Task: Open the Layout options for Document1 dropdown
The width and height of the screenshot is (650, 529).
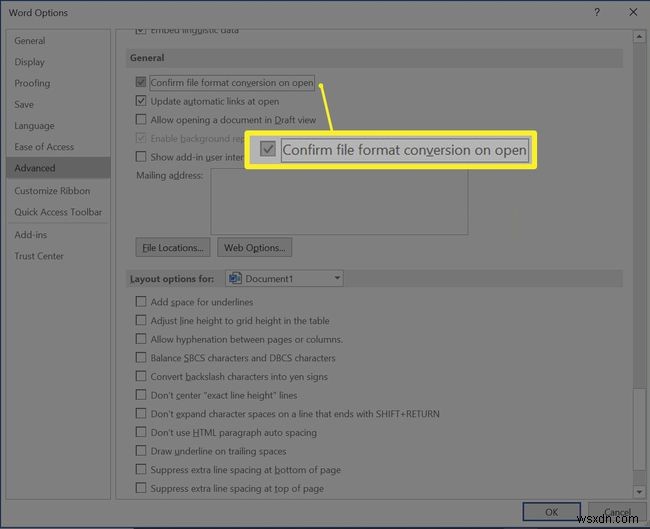Action: (x=284, y=278)
